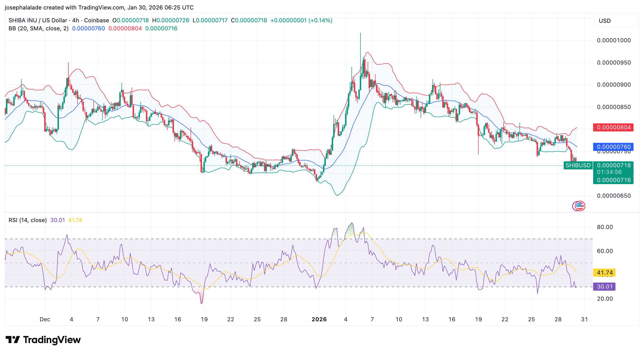Click the US flag event icon

pos(580,206)
